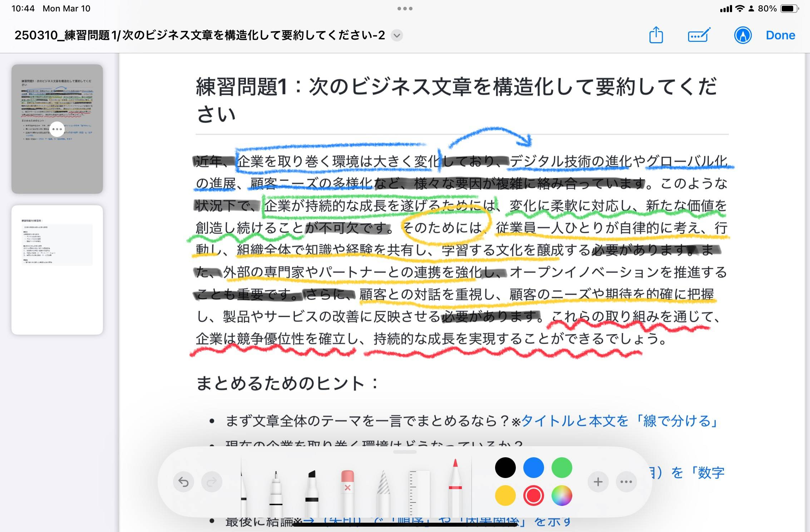Tap the 80% battery percentage text
Viewport: 810px width, 532px height.
click(x=767, y=9)
